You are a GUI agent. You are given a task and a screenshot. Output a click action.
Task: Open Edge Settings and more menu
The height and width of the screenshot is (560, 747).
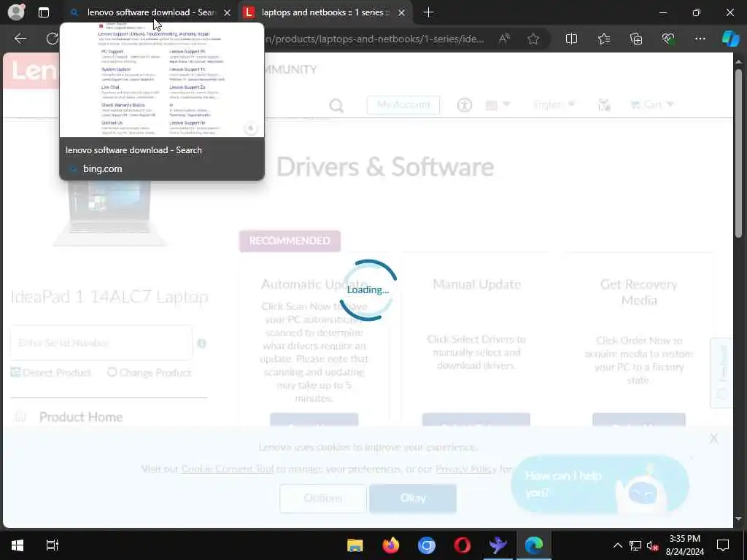(x=700, y=39)
